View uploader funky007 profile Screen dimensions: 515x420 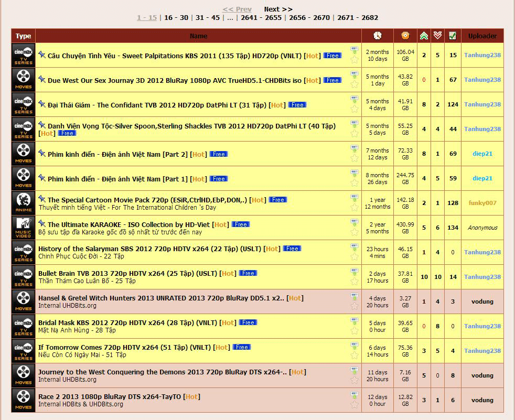click(x=482, y=203)
